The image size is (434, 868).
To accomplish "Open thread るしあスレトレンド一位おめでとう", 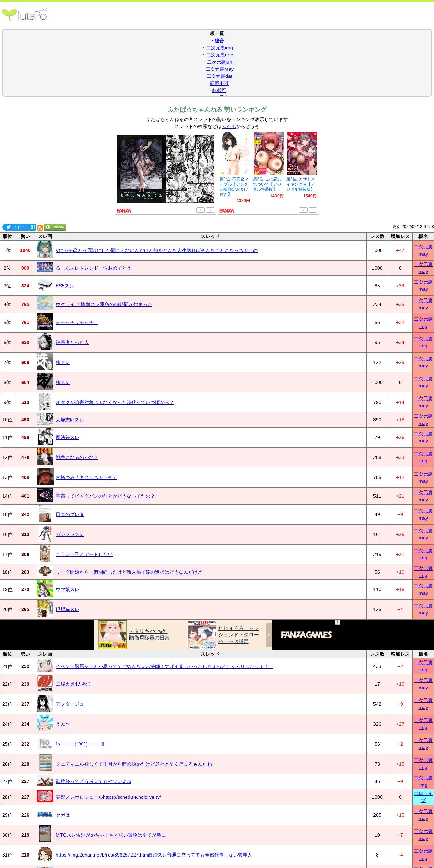I will 93,268.
